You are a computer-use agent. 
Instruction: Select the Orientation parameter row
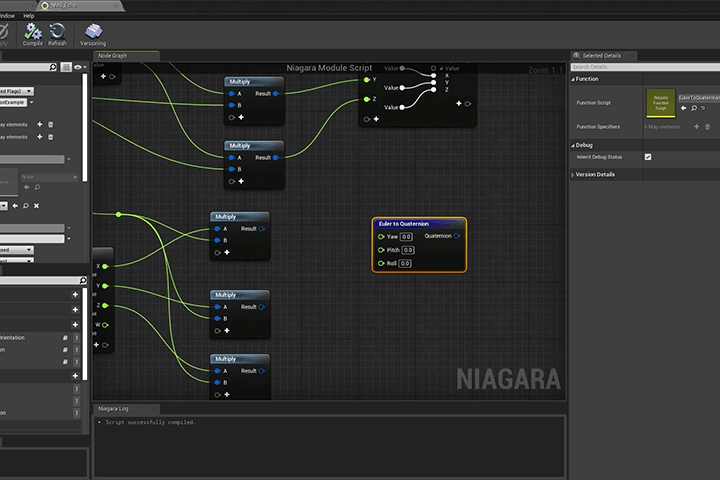[x=40, y=338]
